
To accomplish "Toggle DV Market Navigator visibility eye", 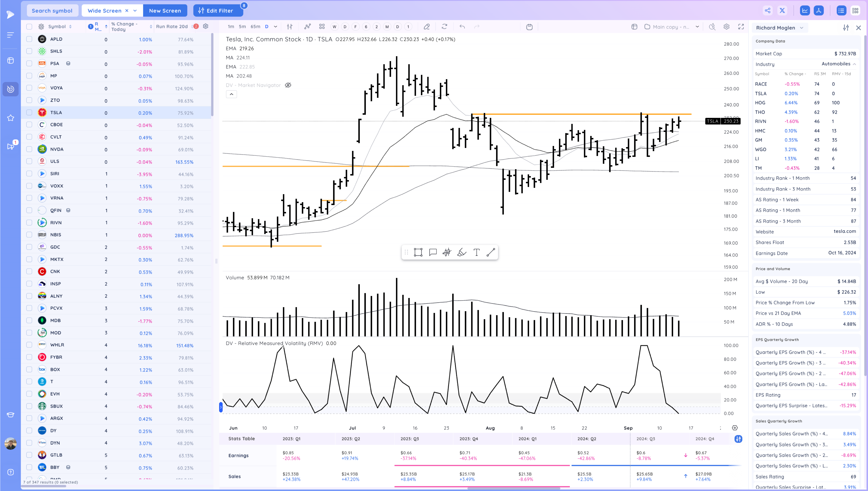I will coord(288,85).
